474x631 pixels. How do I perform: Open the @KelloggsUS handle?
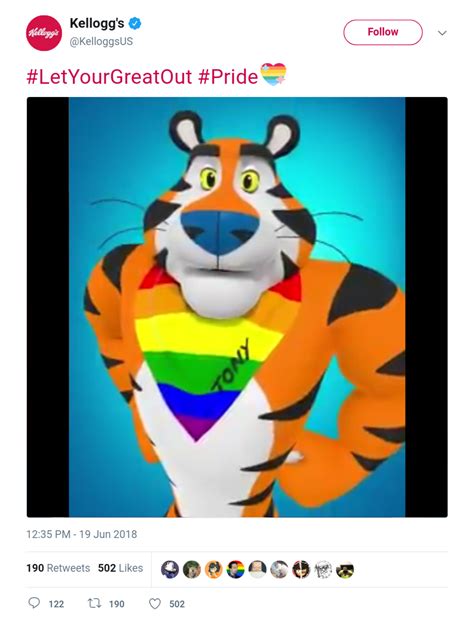tap(101, 41)
